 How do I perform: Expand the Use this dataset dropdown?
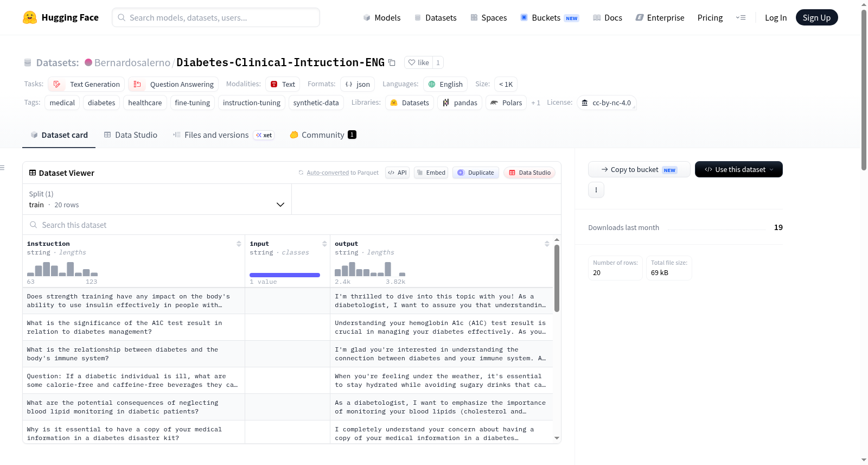point(739,169)
